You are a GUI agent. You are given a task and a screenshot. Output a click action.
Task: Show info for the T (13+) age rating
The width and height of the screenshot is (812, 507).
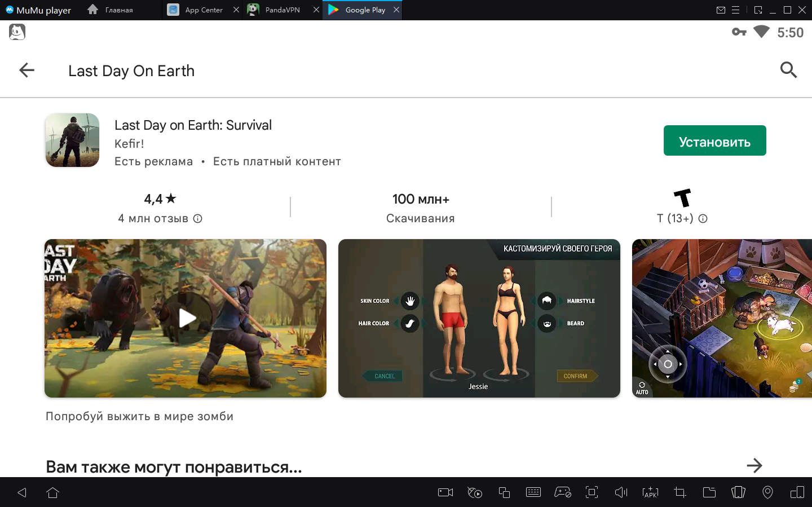coord(703,219)
